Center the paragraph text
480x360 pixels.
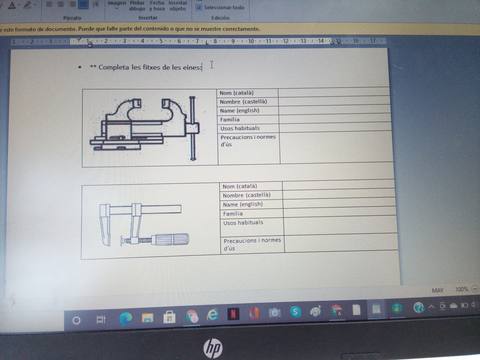(61, 4)
